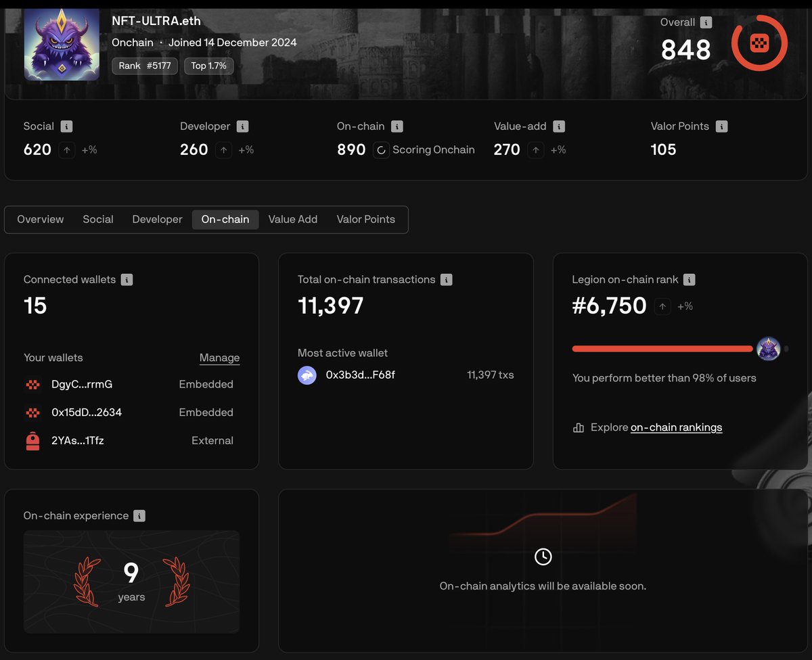Click the overall score 848
The height and width of the screenshot is (660, 812).
pyautogui.click(x=686, y=50)
